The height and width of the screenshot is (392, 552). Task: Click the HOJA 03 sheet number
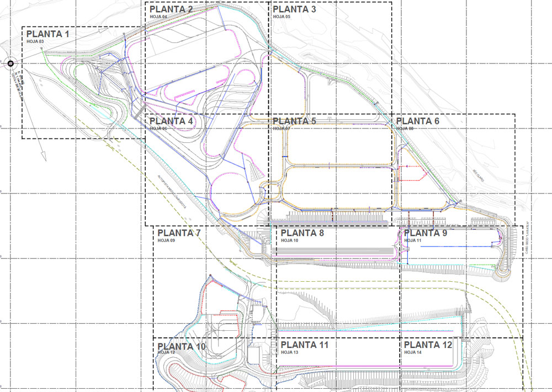point(35,42)
